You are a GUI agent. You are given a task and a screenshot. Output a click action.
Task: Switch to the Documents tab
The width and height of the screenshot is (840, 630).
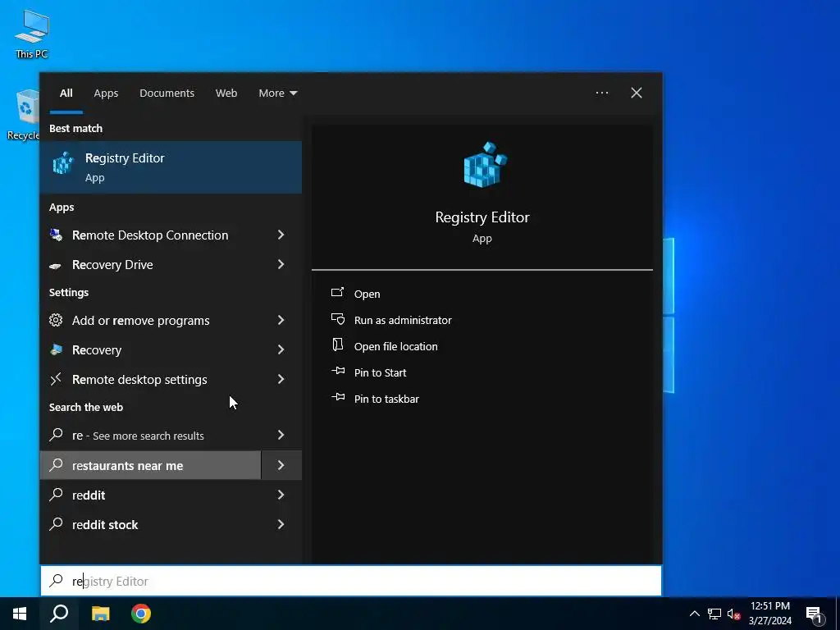[x=167, y=94]
